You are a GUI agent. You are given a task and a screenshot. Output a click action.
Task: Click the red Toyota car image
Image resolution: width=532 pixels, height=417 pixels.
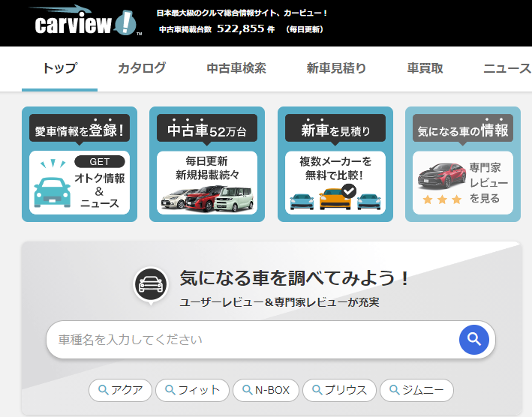(x=442, y=175)
